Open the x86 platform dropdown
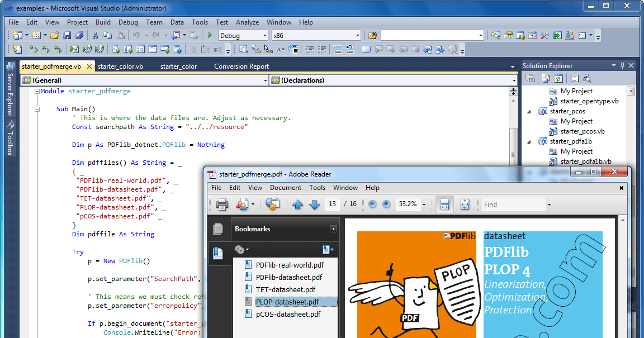 coord(358,34)
